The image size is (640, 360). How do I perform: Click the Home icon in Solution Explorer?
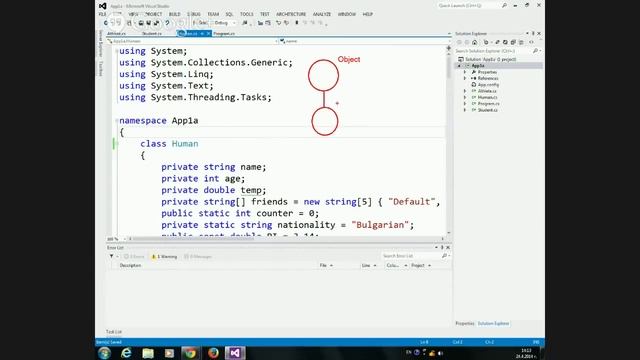point(474,42)
